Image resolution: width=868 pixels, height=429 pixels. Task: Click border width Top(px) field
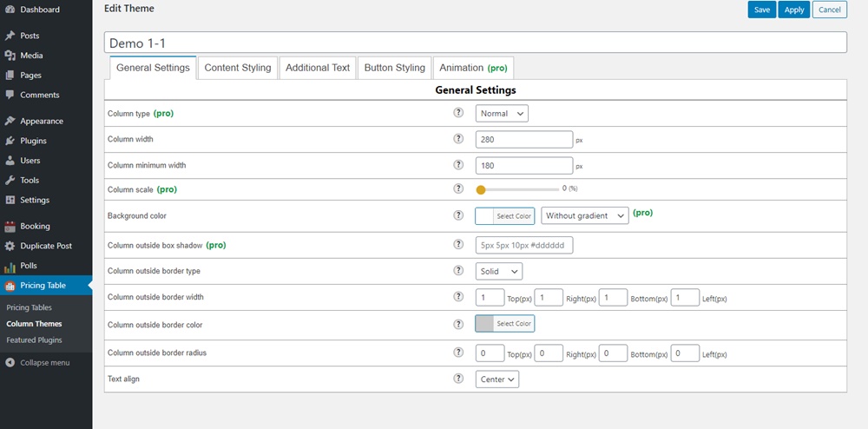(x=490, y=297)
